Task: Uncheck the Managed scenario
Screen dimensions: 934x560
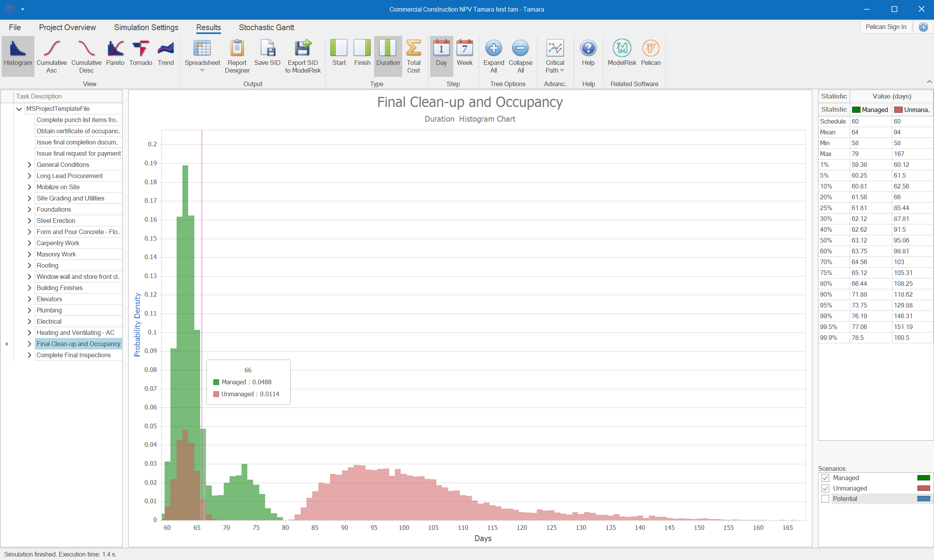Action: (826, 478)
